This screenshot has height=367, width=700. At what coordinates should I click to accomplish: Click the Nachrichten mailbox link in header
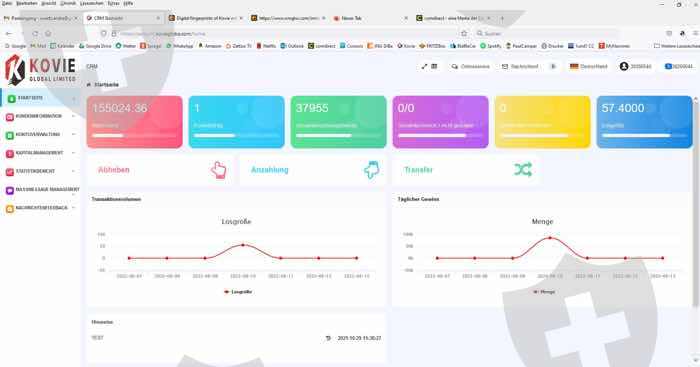[x=520, y=67]
